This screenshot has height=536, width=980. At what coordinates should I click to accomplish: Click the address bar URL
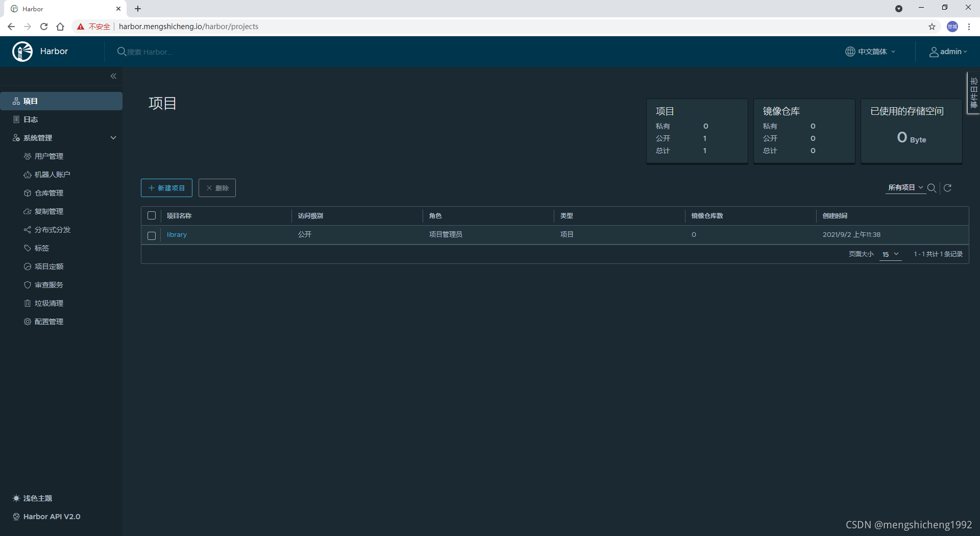pyautogui.click(x=188, y=27)
